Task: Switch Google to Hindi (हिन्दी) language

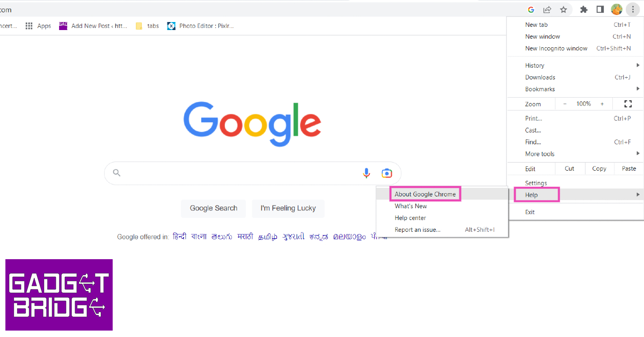Action: (x=180, y=237)
